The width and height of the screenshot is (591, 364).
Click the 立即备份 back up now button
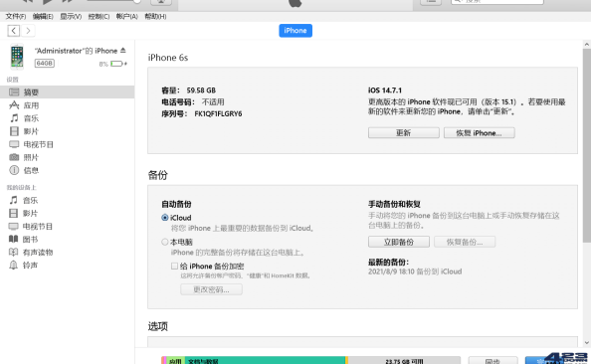(399, 242)
